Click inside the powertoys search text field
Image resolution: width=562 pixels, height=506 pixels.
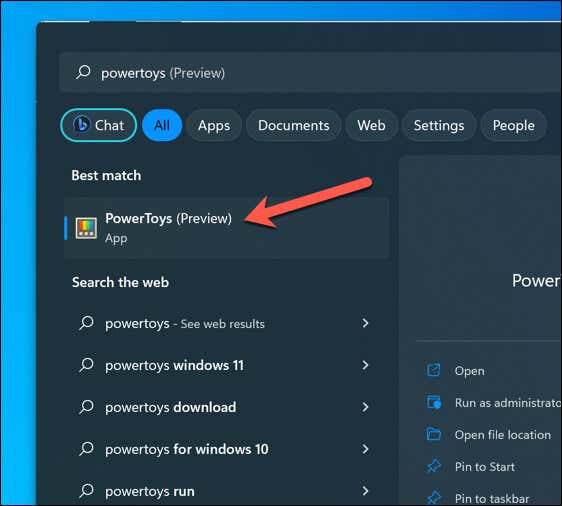coord(310,72)
